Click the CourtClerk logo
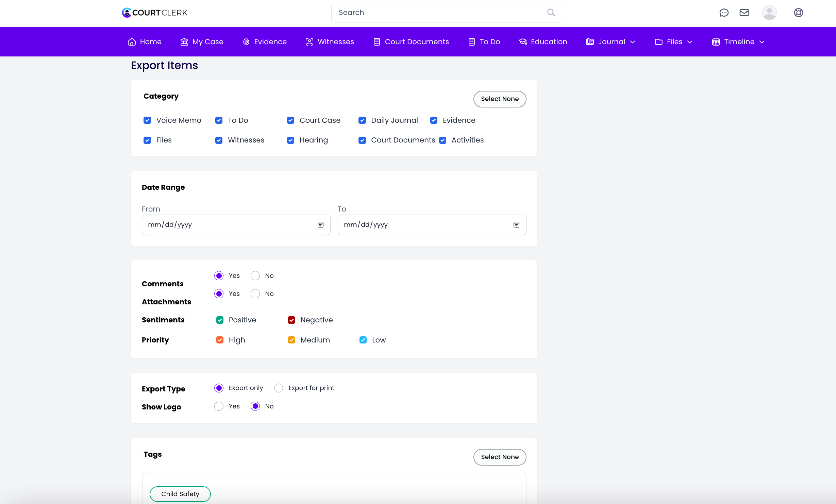 pyautogui.click(x=154, y=13)
